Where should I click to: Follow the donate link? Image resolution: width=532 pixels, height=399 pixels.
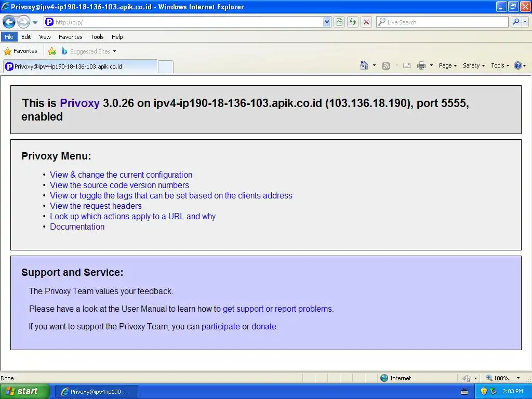click(263, 326)
